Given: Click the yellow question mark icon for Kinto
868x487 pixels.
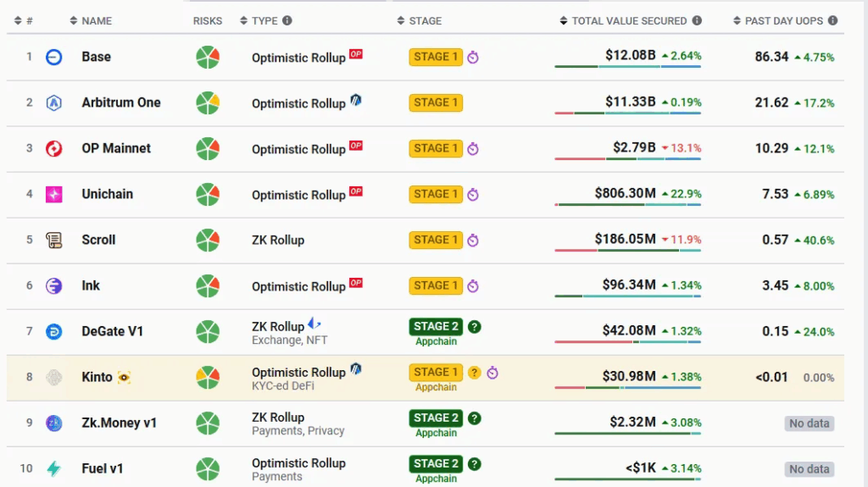Looking at the screenshot, I should tap(475, 373).
